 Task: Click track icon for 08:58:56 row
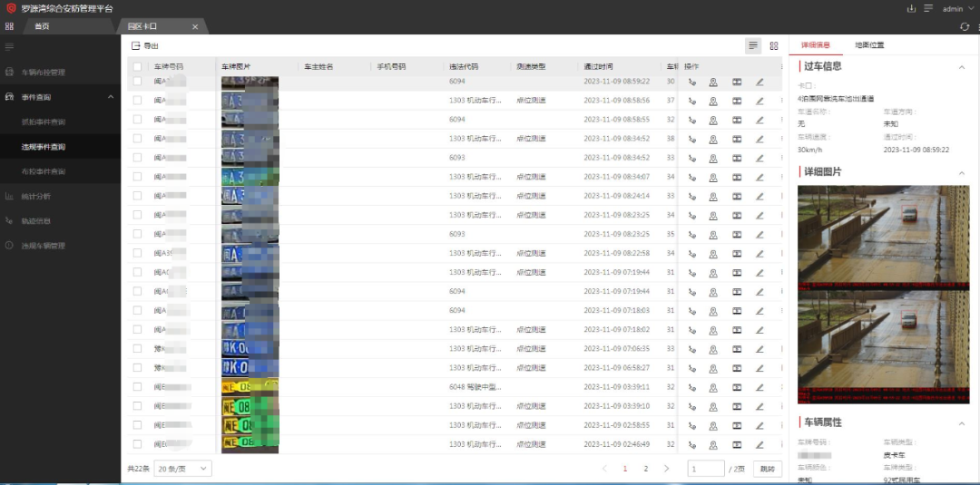(692, 101)
